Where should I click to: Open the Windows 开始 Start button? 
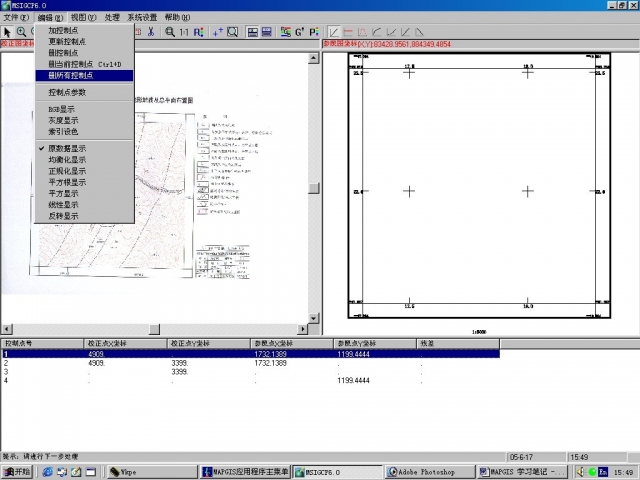pyautogui.click(x=18, y=472)
